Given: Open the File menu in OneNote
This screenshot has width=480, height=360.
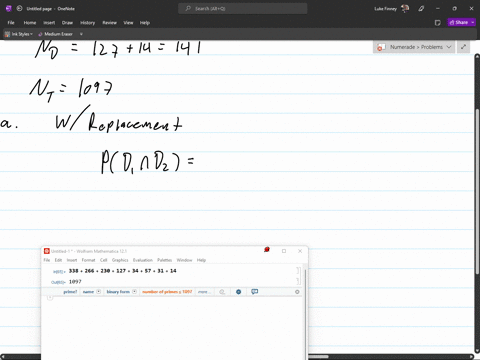Looking at the screenshot, I should 11,23.
